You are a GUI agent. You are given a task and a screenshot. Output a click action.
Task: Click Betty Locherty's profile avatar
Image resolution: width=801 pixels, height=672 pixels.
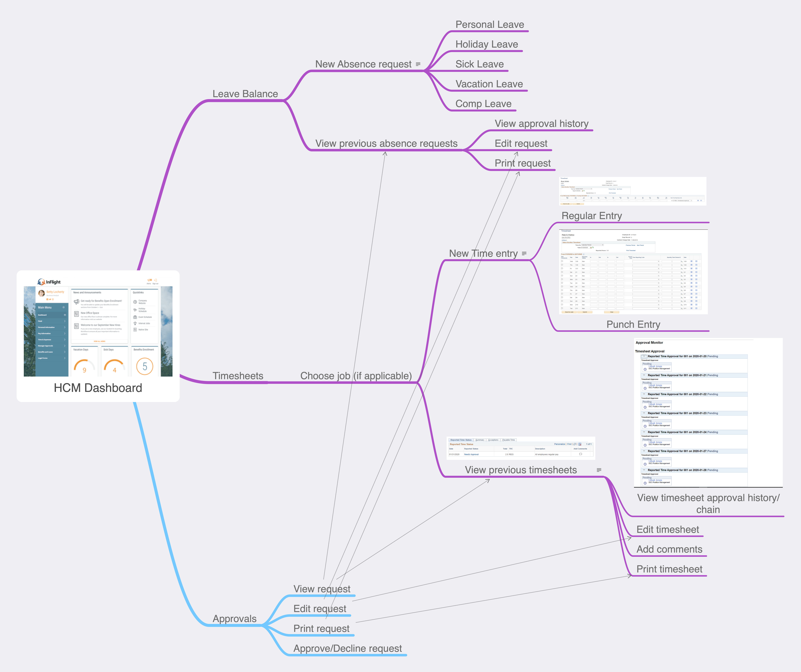click(42, 293)
